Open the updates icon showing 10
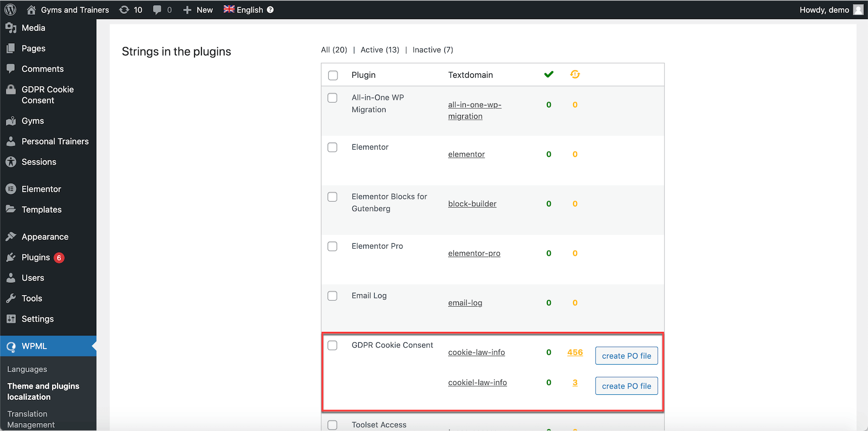 pos(124,10)
